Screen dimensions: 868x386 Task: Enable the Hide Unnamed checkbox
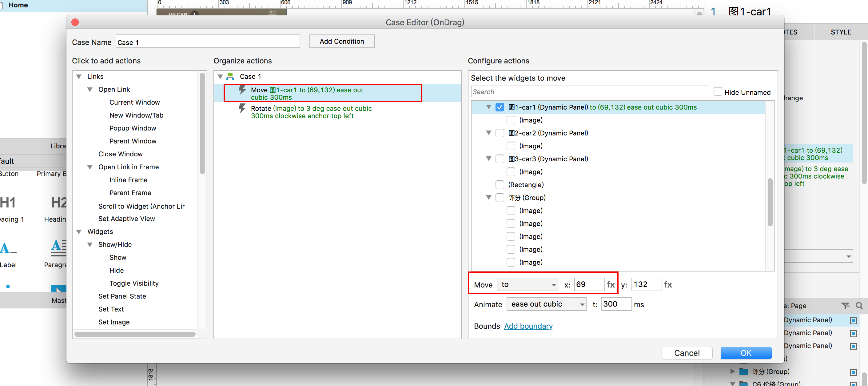coord(718,92)
